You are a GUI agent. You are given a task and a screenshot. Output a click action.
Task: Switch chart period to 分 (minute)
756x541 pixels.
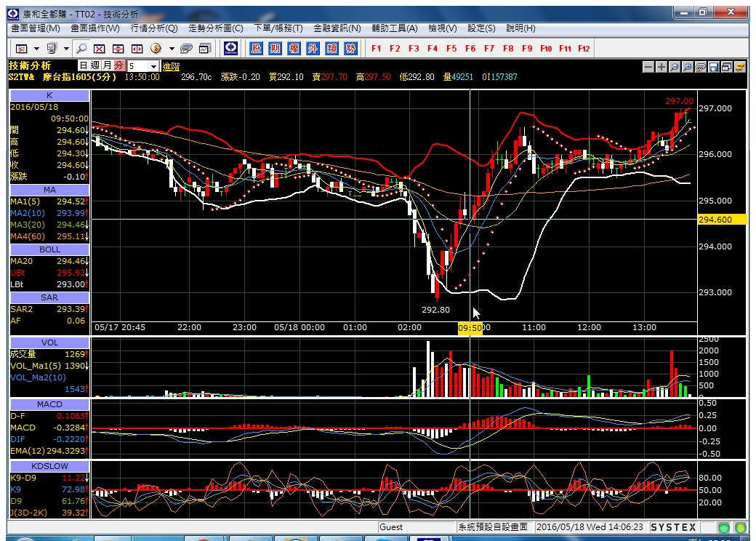(x=118, y=65)
